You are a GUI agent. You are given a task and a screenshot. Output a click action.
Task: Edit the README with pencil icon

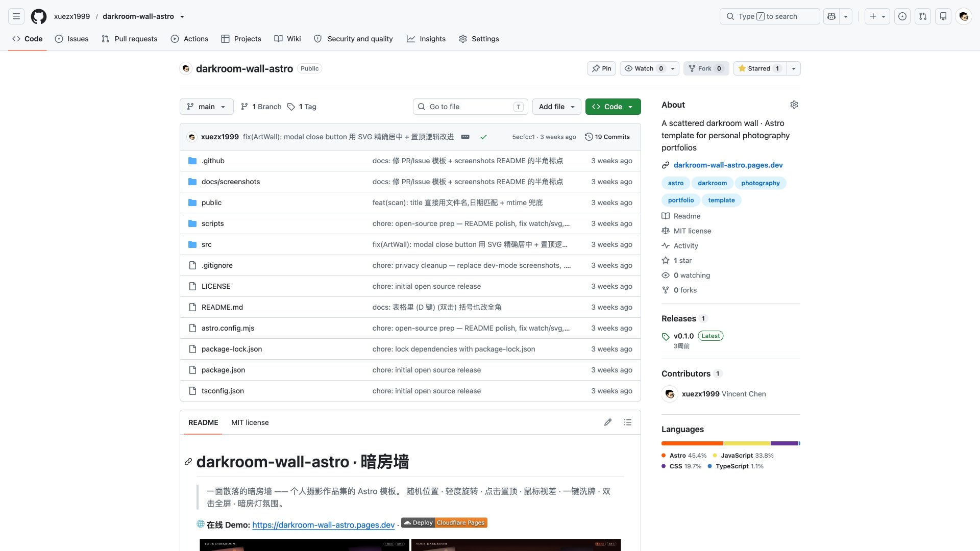pyautogui.click(x=608, y=422)
